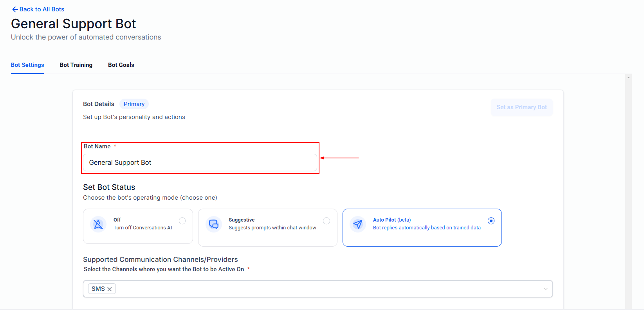Screen dimensions: 644x310
Task: Click the Suggestive chat bubbles icon
Action: pos(214,224)
